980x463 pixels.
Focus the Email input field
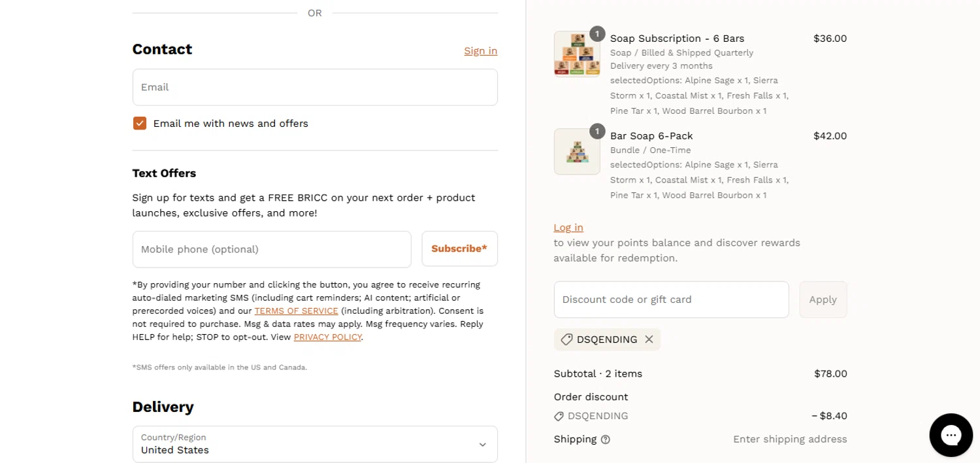coord(315,87)
